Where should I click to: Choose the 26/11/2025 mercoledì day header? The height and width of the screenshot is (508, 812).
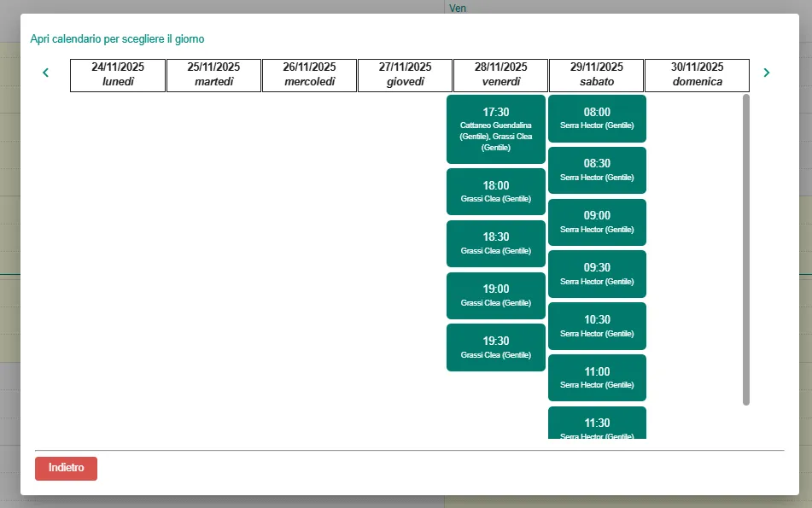tap(309, 75)
